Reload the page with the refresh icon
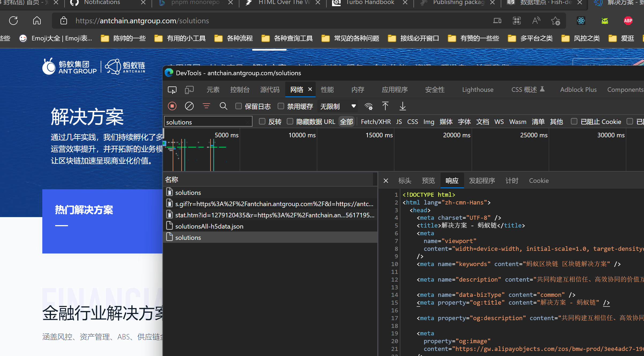The width and height of the screenshot is (644, 356). click(x=13, y=21)
